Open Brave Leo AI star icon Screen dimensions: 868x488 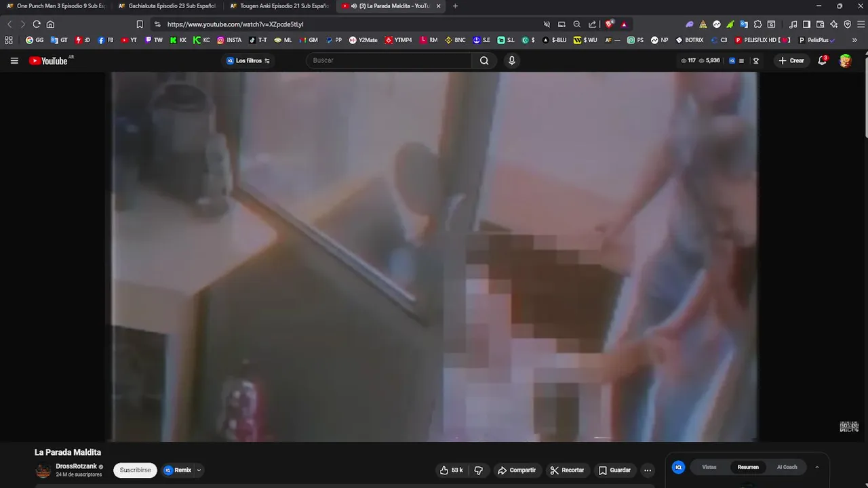click(833, 24)
